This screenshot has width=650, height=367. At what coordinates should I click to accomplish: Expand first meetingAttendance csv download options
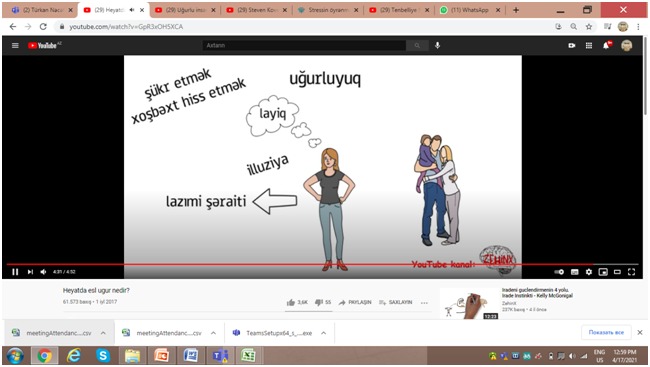[x=103, y=333]
